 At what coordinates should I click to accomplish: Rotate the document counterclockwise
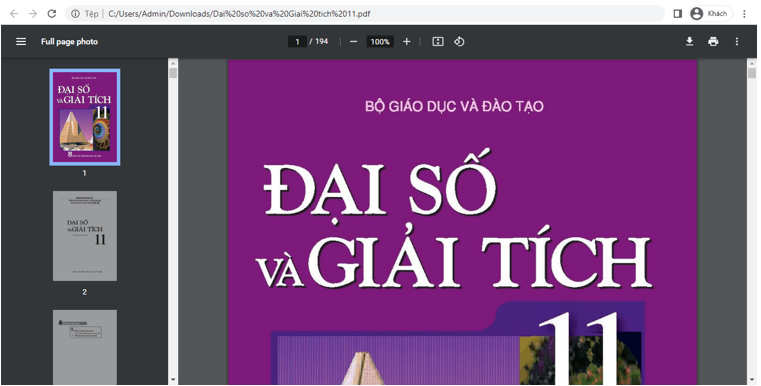tap(459, 42)
